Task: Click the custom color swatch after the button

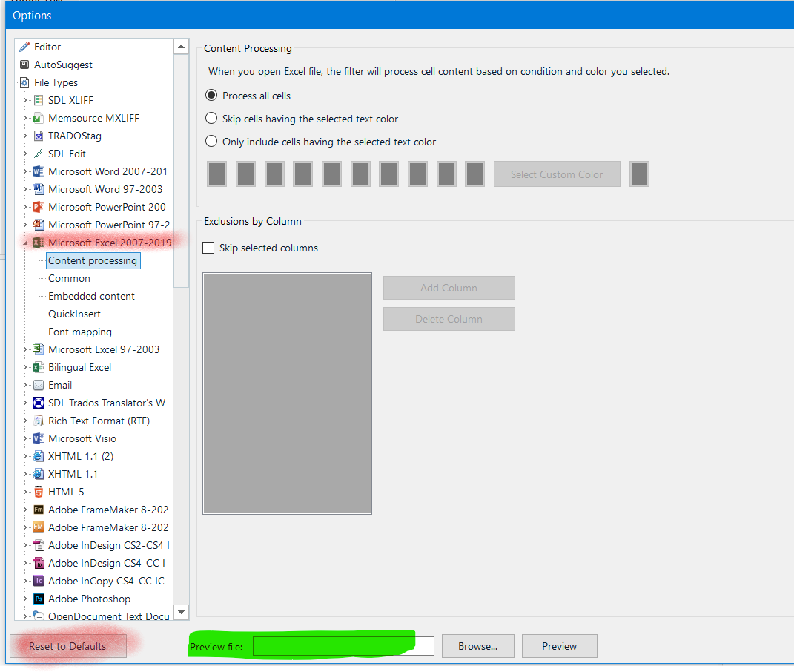Action: pos(639,174)
